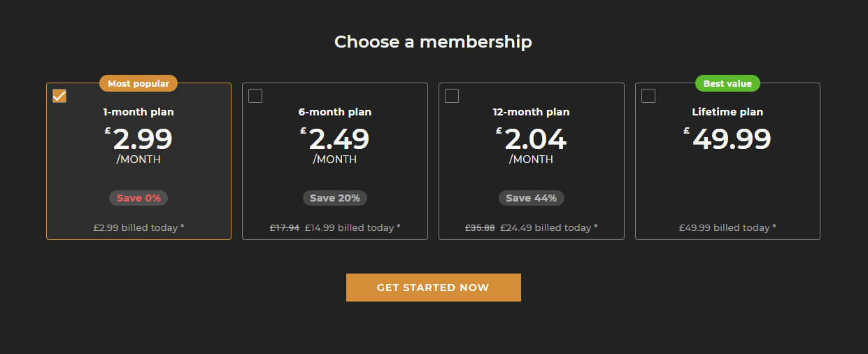The height and width of the screenshot is (354, 868).
Task: Click the 6-month plan title
Action: (x=335, y=112)
